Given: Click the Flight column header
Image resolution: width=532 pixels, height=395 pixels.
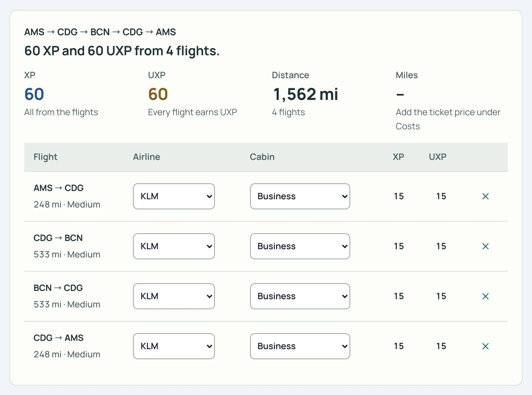Looking at the screenshot, I should click(45, 157).
